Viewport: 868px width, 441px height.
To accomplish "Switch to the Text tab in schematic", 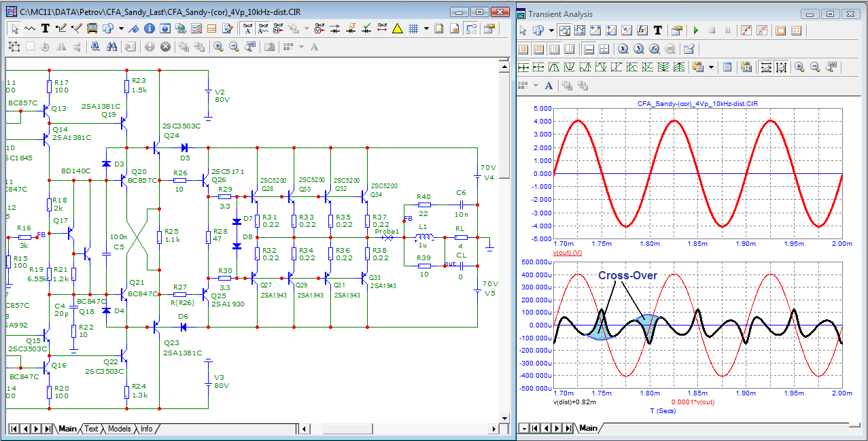I will click(91, 429).
